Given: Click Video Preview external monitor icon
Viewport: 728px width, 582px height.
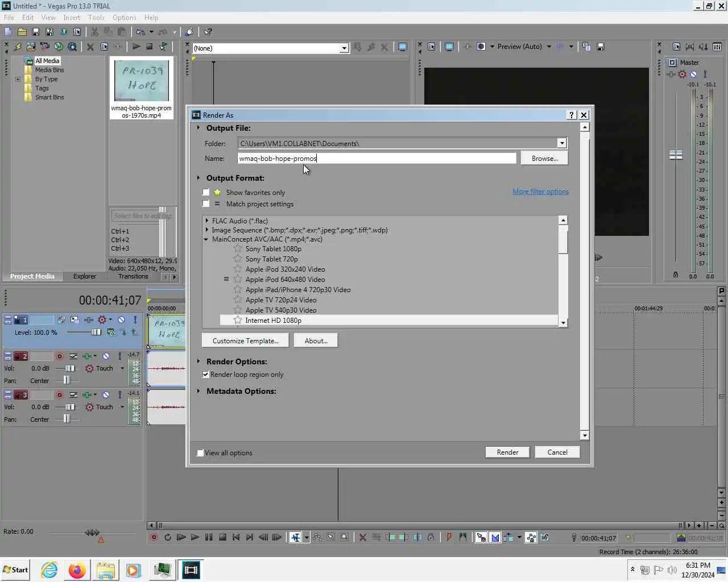Looking at the screenshot, I should (449, 47).
